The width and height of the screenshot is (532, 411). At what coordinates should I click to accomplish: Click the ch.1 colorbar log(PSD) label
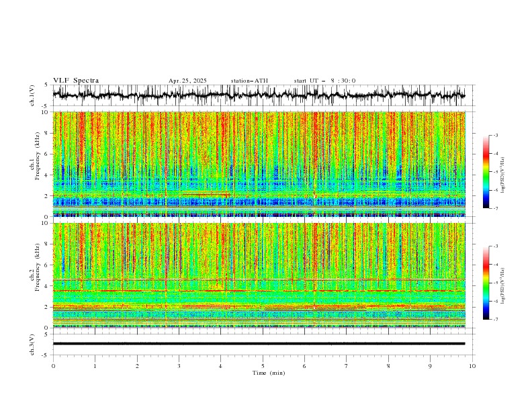click(x=502, y=175)
